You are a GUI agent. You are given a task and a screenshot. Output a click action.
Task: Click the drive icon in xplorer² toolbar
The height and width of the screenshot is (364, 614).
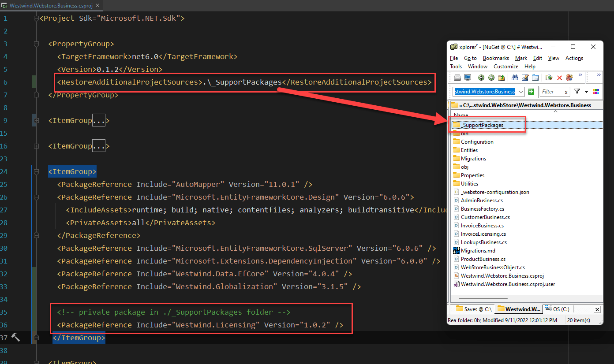click(457, 78)
